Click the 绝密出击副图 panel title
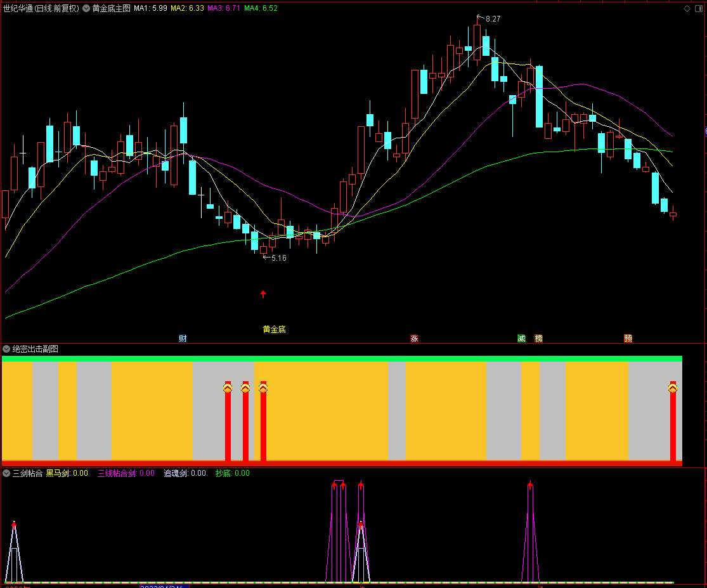The width and height of the screenshot is (707, 588). click(x=35, y=349)
